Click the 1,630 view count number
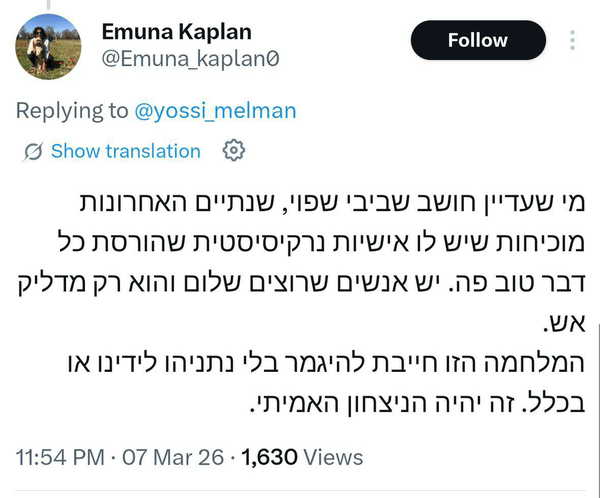 point(270,458)
